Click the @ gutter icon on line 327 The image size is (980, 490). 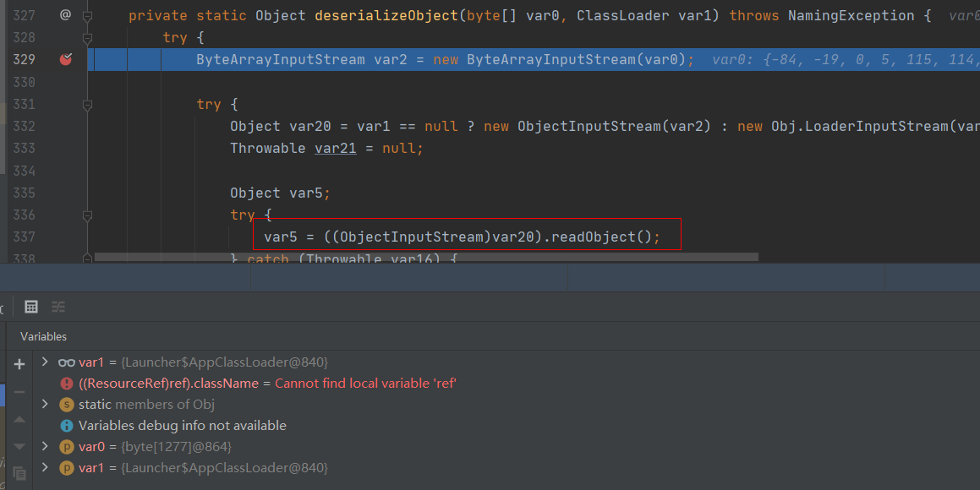[x=66, y=15]
